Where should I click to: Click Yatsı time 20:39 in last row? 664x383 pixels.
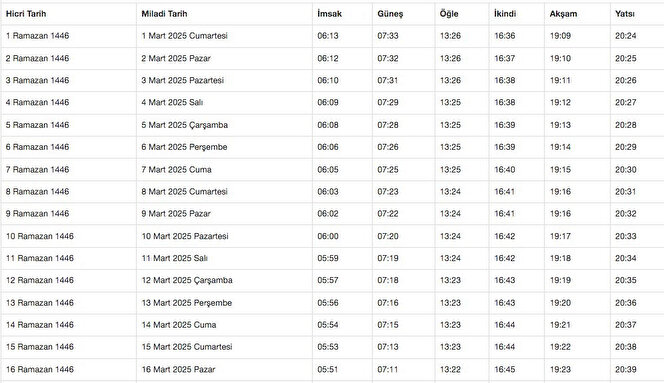[625, 369]
